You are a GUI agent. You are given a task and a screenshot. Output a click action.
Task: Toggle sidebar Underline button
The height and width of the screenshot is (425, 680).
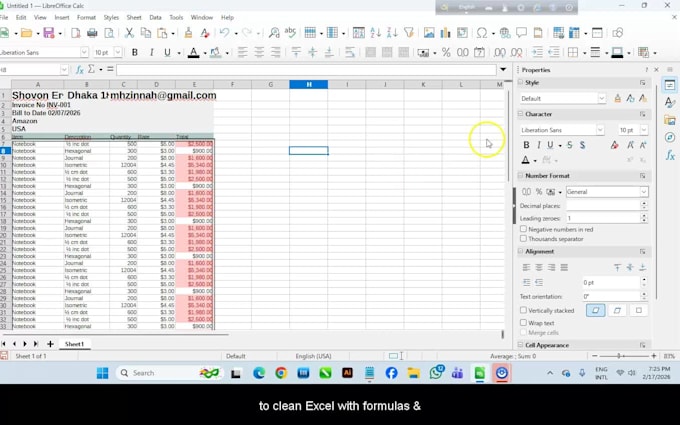[x=550, y=145]
